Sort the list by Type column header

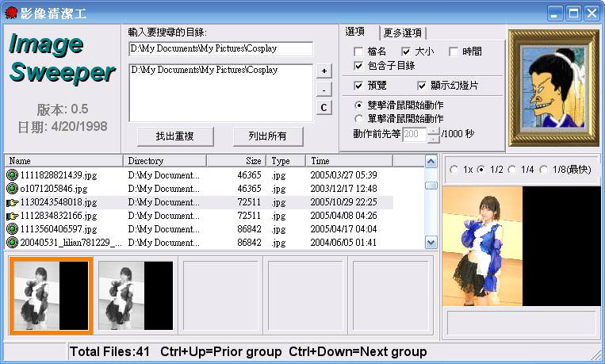coord(286,161)
